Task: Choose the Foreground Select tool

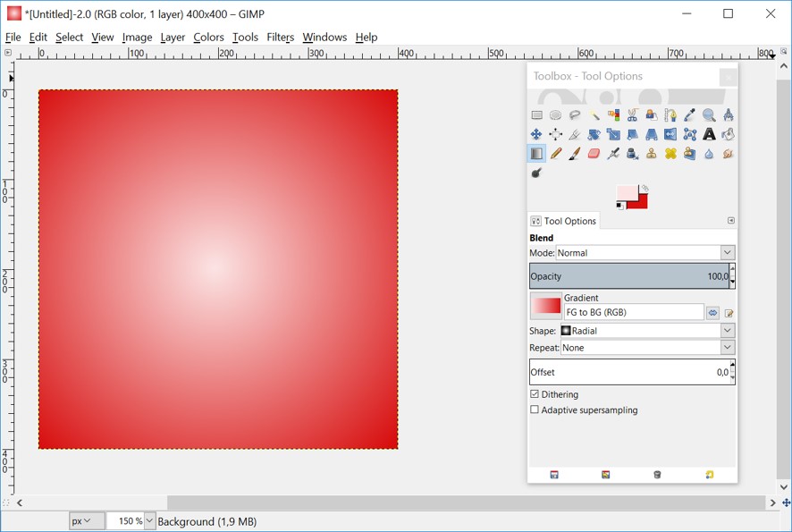Action: (x=652, y=115)
